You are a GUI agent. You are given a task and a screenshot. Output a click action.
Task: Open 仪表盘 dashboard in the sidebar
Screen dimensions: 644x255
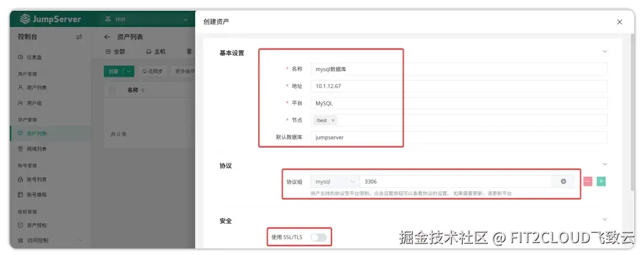tap(35, 57)
